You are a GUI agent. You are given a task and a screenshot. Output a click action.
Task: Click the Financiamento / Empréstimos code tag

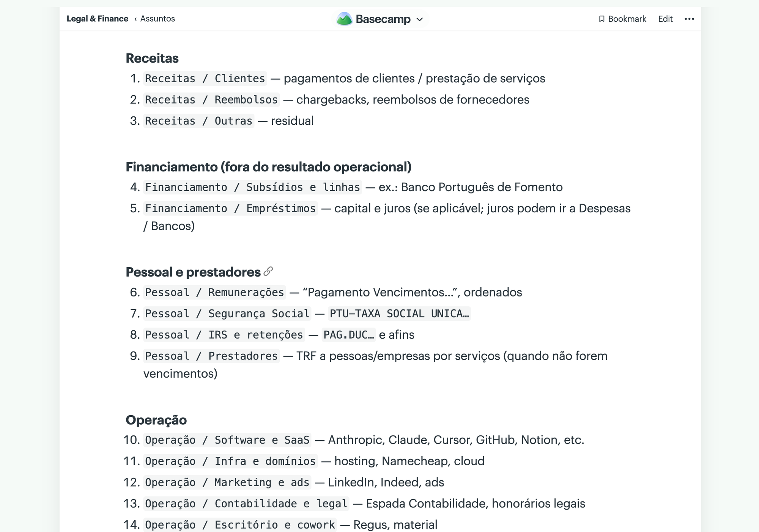pyautogui.click(x=230, y=209)
